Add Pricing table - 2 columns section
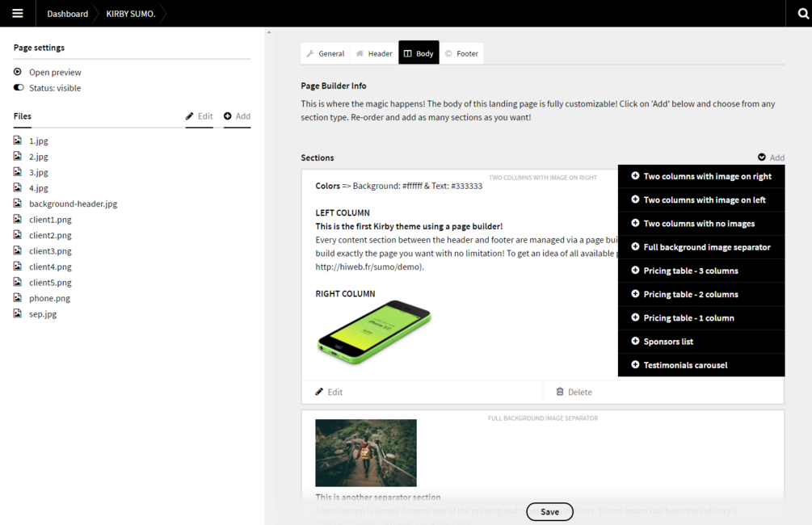Screen dimensions: 812x525 [701, 294]
